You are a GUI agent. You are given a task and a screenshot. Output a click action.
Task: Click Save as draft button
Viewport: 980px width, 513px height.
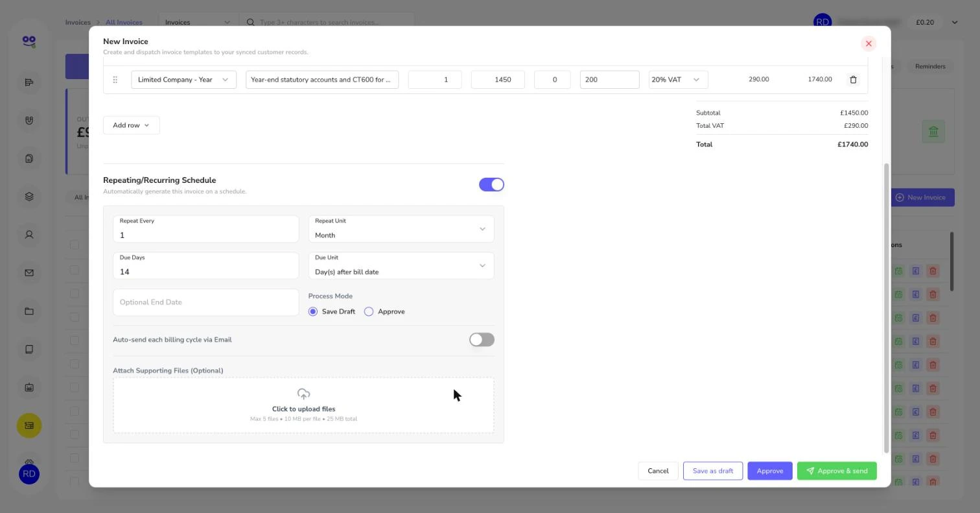(713, 471)
